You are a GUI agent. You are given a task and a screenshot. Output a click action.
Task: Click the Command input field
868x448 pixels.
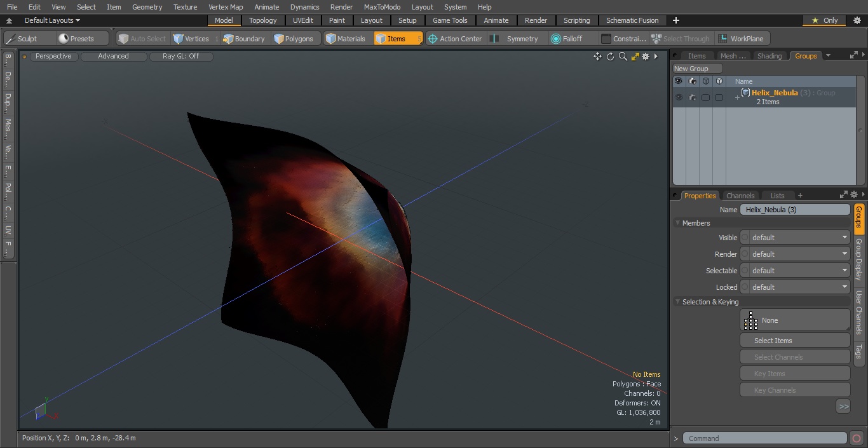coord(765,438)
